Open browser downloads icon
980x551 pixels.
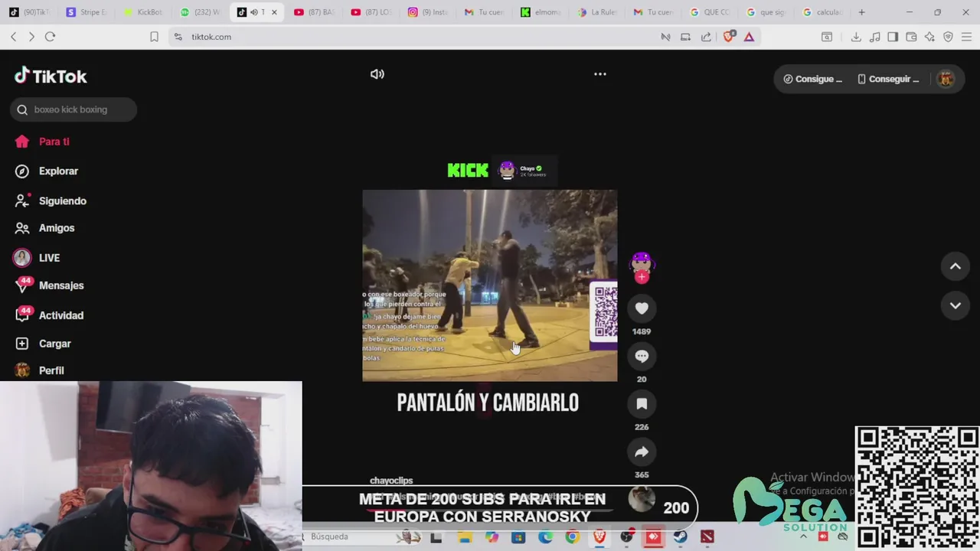pyautogui.click(x=856, y=37)
